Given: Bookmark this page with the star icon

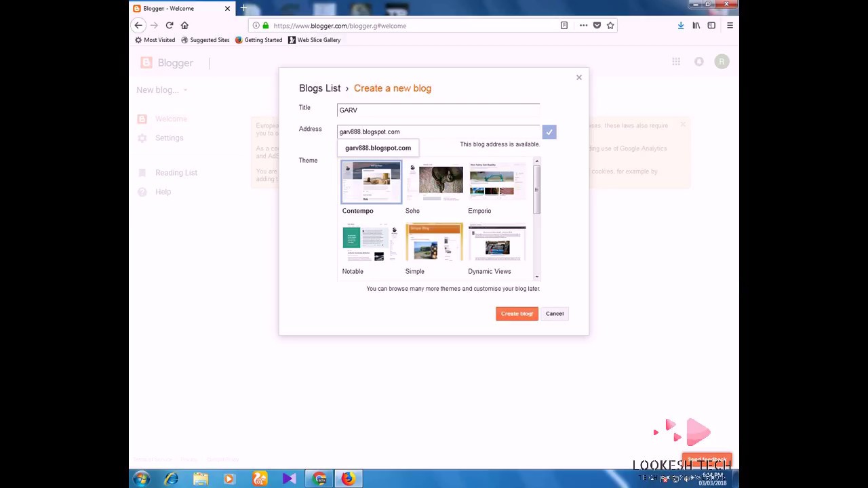Looking at the screenshot, I should [610, 26].
